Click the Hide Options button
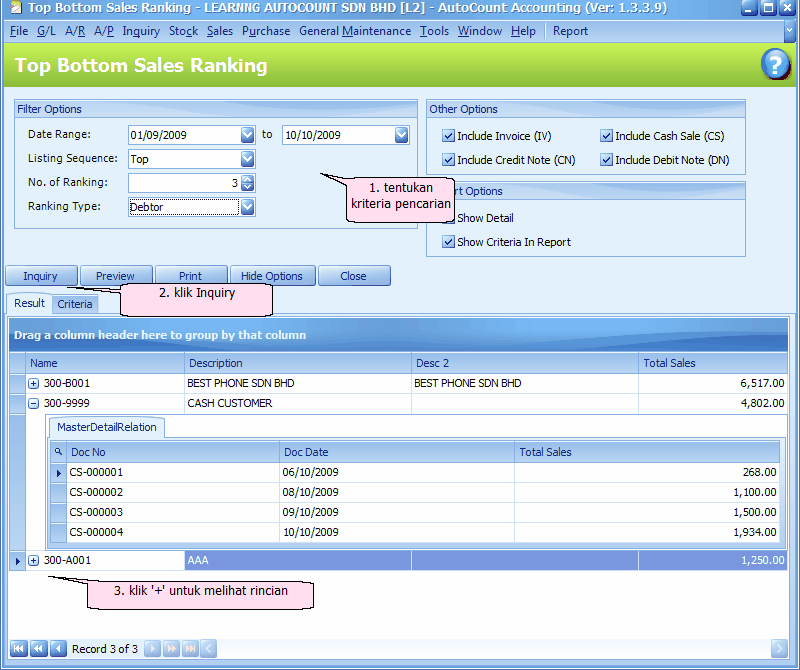Viewport: 800px width, 670px height. coord(272,276)
